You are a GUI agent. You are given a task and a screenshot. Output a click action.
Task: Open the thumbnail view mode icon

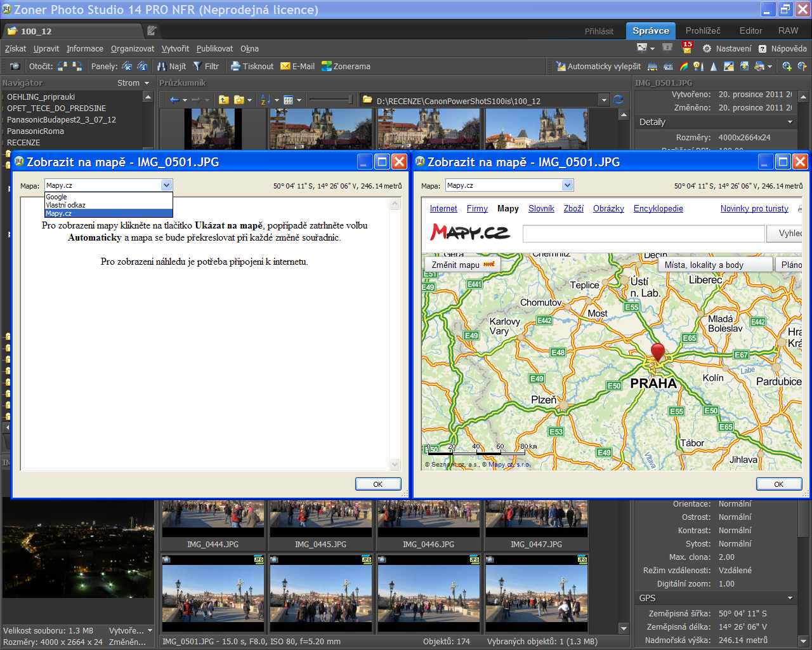pyautogui.click(x=288, y=100)
